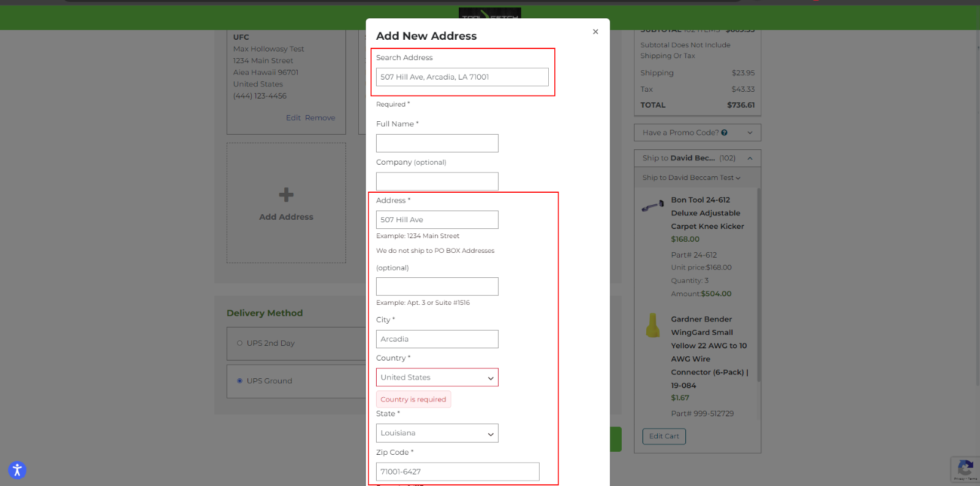
Task: Close the Add New Address dialog
Action: 595,32
